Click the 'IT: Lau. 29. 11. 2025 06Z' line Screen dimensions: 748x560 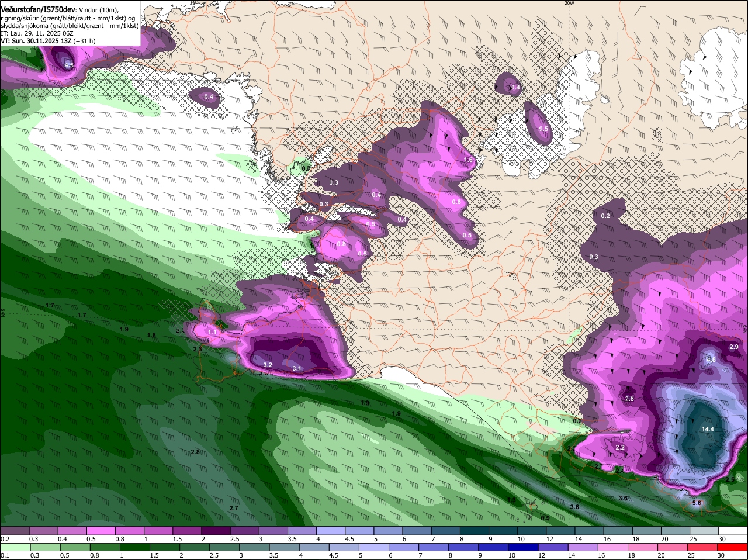point(37,33)
